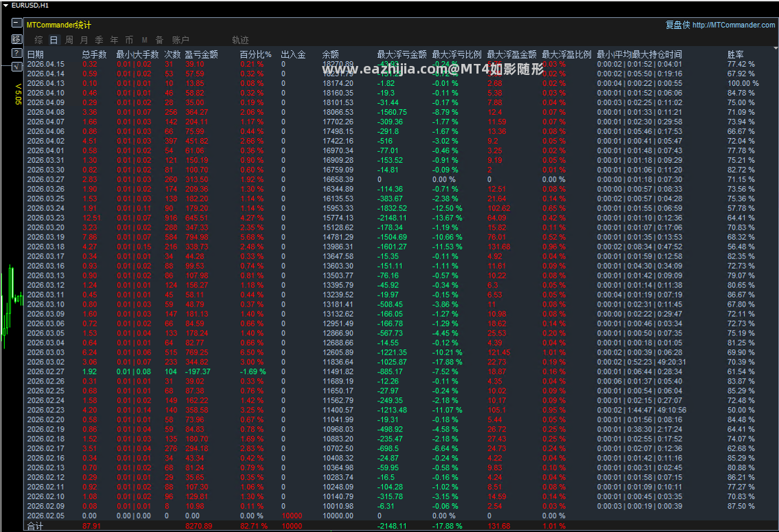This screenshot has height=532, width=779.
Task: Expand the EURUSD,H1 chart dropdown triangle
Action: point(6,5)
